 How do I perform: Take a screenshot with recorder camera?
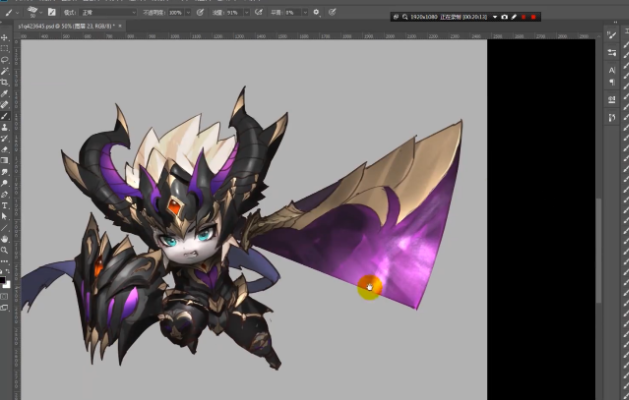505,17
